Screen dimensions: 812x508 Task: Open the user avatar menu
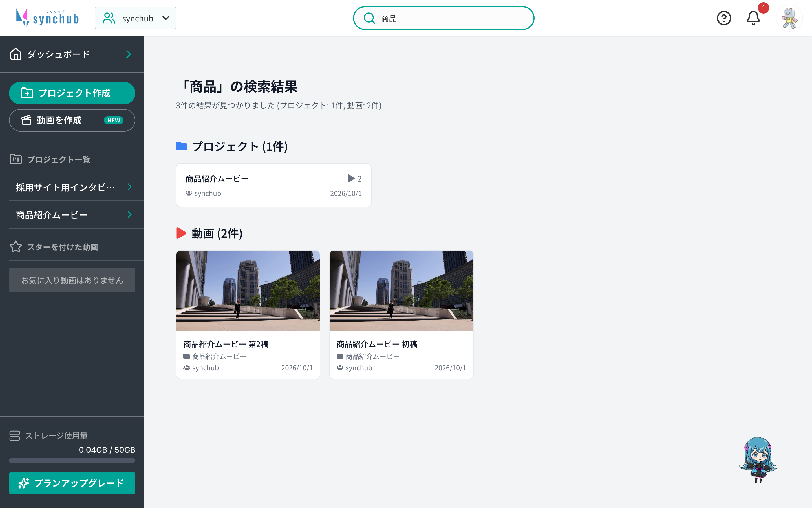click(x=789, y=18)
